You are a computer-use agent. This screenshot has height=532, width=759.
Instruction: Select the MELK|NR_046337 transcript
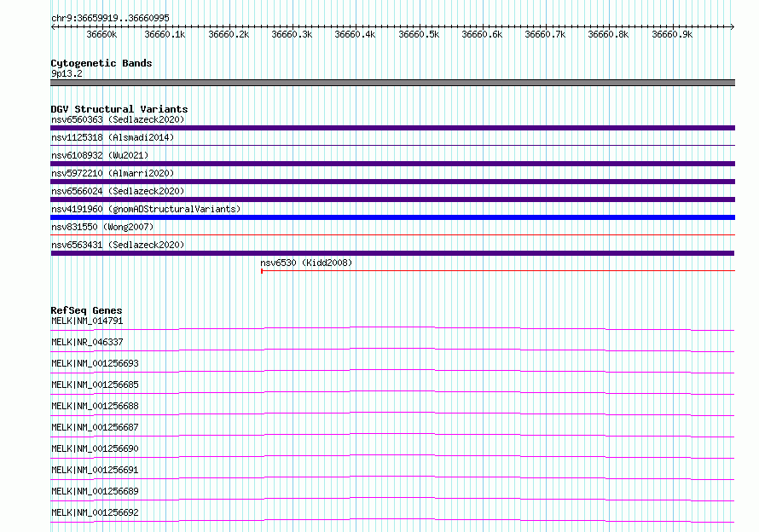[87, 342]
